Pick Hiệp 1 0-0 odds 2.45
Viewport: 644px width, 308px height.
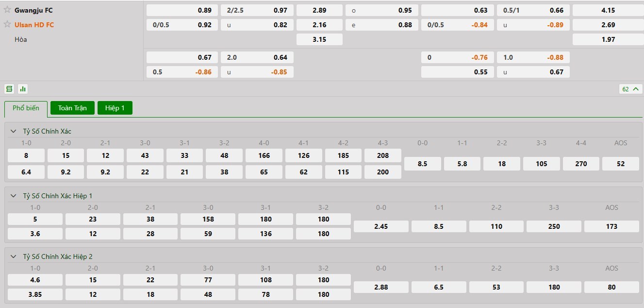point(381,226)
